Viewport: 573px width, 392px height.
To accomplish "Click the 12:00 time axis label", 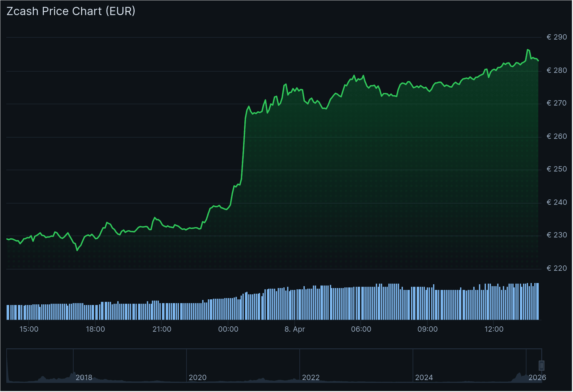I will (x=495, y=329).
